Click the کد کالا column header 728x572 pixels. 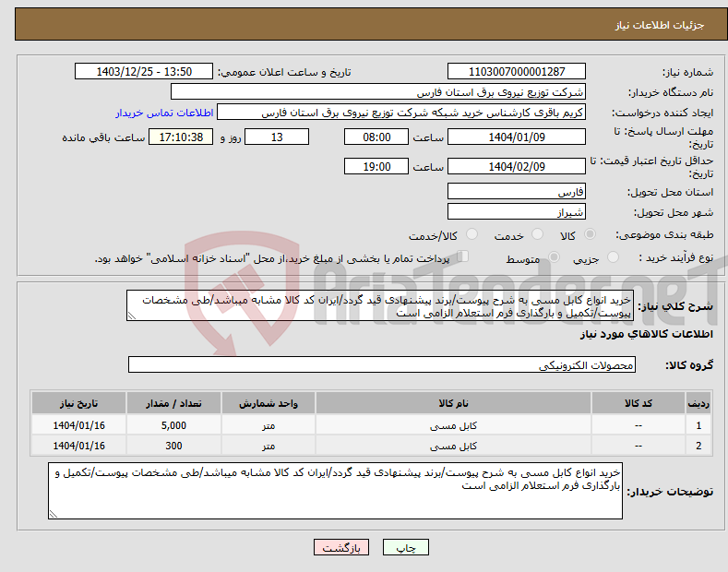click(638, 403)
